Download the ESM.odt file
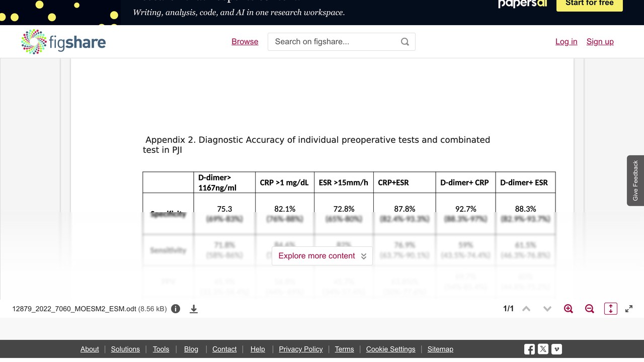The image size is (644, 362). tap(194, 309)
